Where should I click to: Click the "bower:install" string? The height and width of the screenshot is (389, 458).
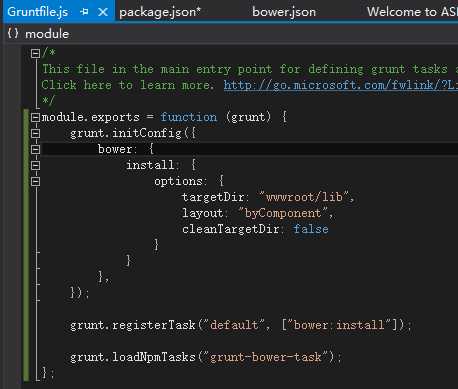click(340, 325)
